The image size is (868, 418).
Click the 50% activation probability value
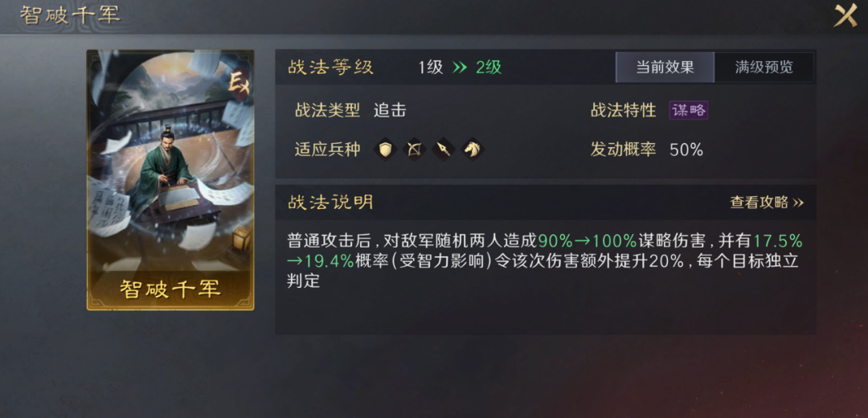[686, 150]
